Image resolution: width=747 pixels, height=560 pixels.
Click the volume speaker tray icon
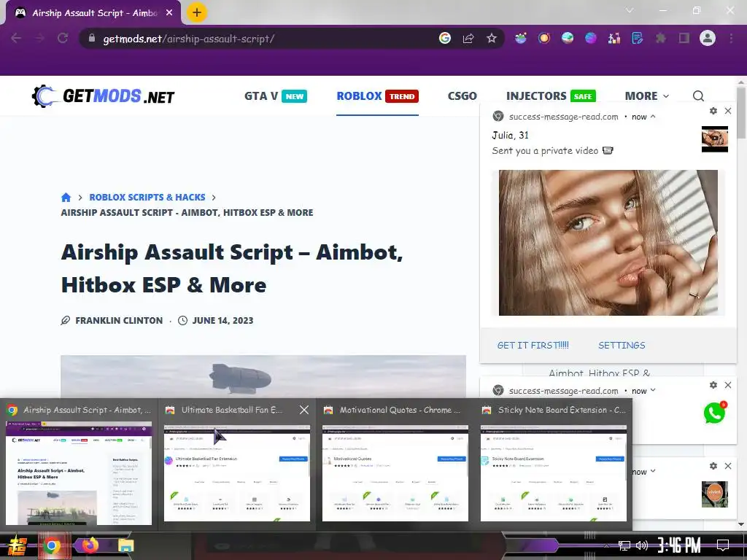(642, 545)
